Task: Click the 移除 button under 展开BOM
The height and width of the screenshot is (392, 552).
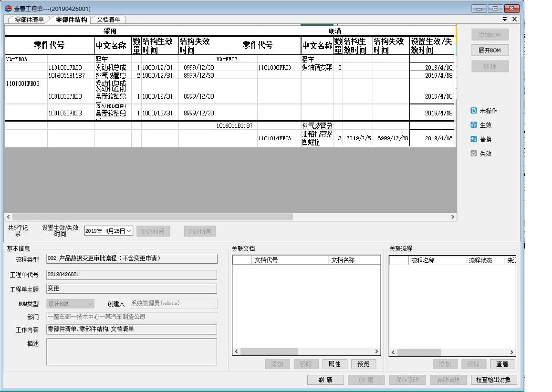Action: pyautogui.click(x=490, y=66)
